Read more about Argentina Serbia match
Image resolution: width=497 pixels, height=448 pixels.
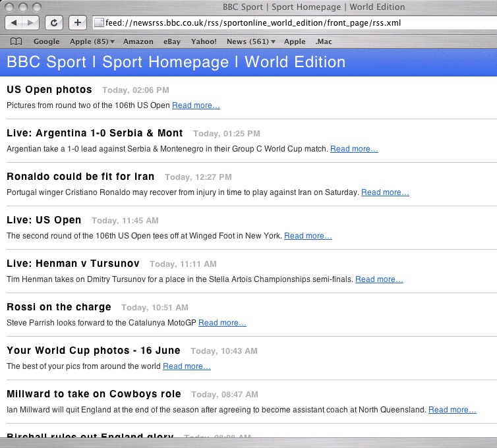[354, 149]
